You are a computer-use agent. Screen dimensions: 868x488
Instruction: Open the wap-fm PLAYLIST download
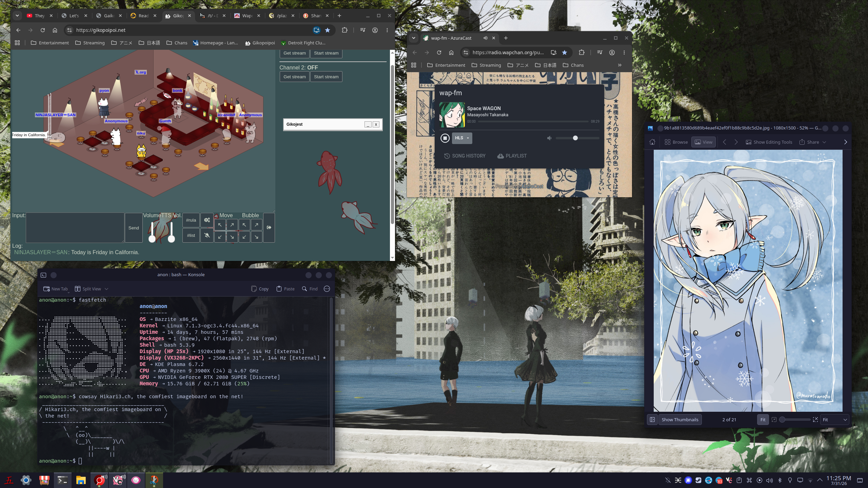point(512,156)
